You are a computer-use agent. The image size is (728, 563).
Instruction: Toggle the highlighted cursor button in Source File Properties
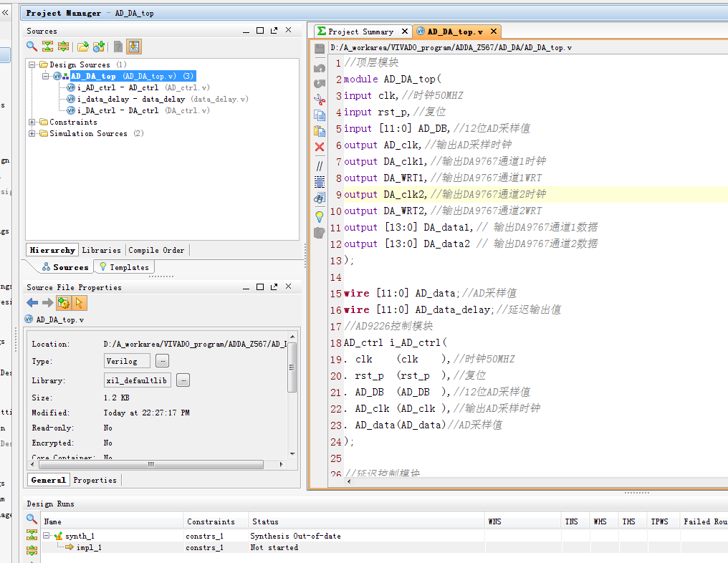pos(80,303)
